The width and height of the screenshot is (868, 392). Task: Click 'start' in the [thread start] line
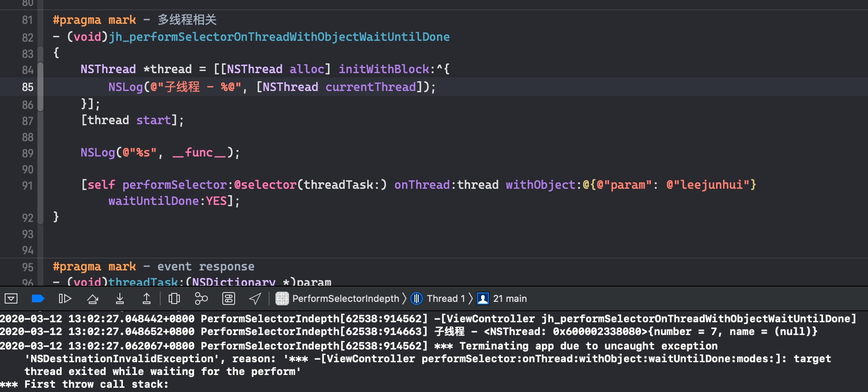coord(153,120)
